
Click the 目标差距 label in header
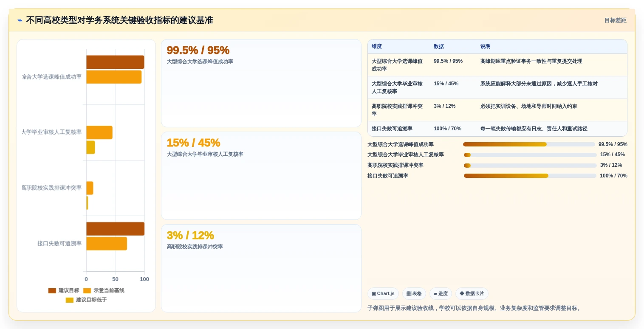(615, 20)
